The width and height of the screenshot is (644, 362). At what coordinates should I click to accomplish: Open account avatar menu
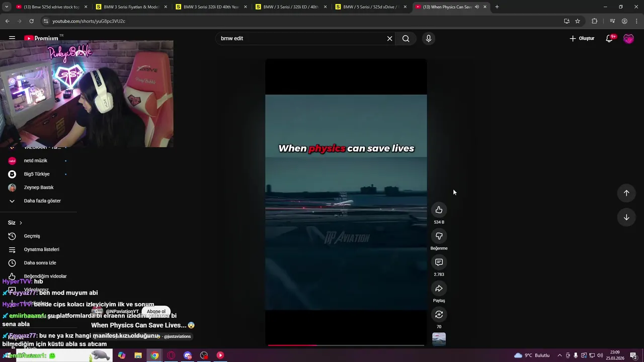(628, 39)
